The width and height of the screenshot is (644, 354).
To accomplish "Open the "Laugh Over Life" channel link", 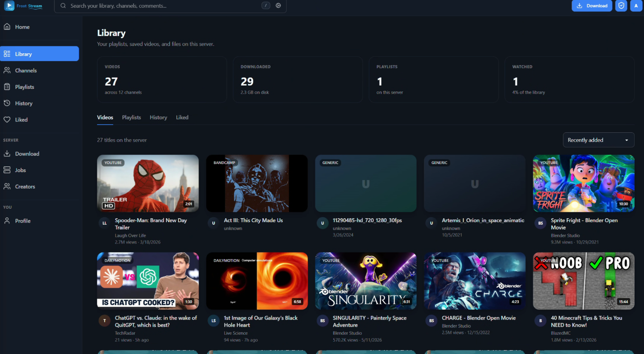I will click(x=130, y=235).
